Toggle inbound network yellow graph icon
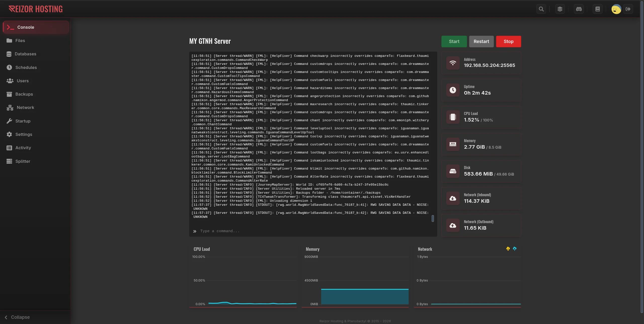The width and height of the screenshot is (644, 324). coord(508,249)
